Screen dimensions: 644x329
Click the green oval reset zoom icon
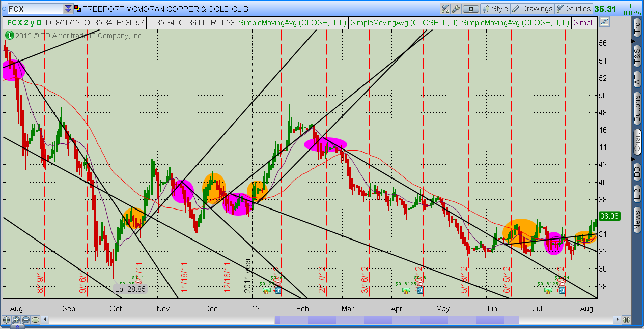(35, 320)
